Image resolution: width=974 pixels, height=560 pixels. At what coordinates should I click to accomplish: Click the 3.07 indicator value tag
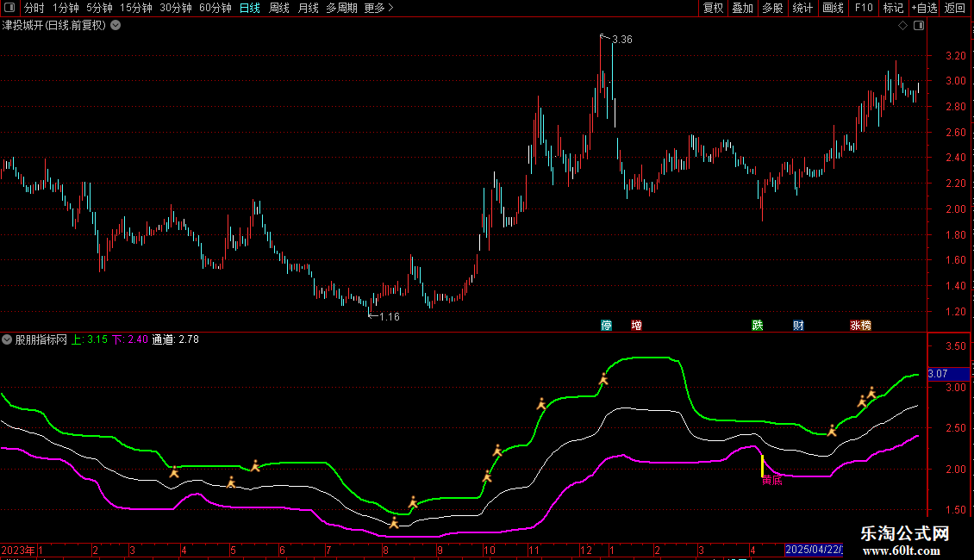948,374
